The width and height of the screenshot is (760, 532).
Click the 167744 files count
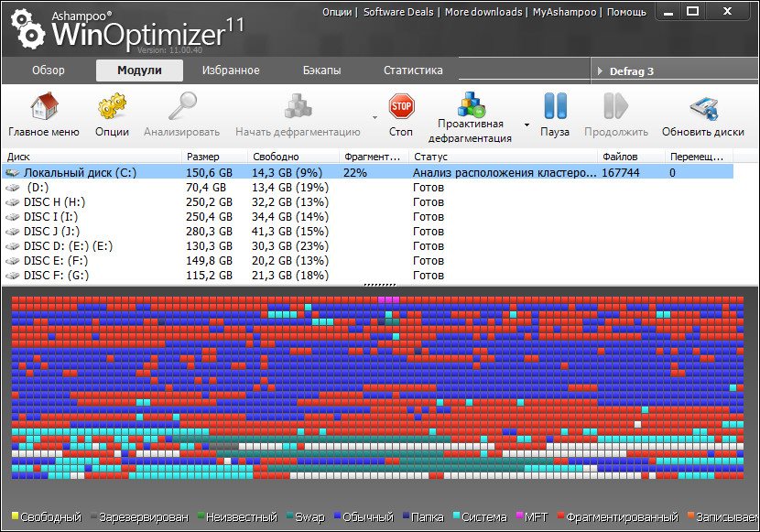point(621,173)
